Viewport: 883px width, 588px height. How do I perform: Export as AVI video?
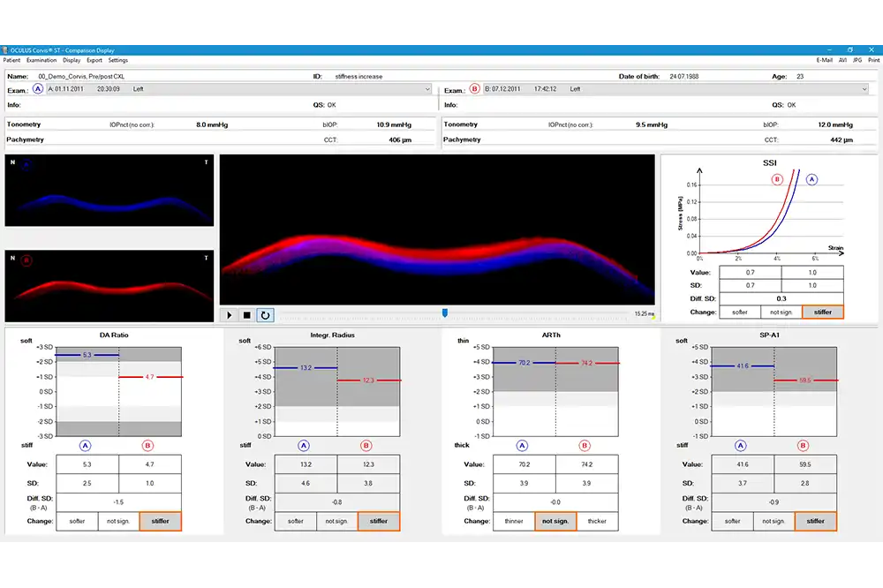click(843, 60)
